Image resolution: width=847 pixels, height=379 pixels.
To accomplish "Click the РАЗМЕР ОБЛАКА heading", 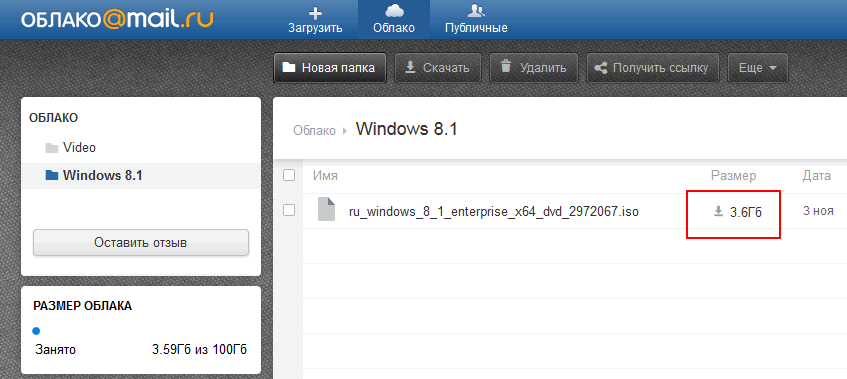I will 82,306.
